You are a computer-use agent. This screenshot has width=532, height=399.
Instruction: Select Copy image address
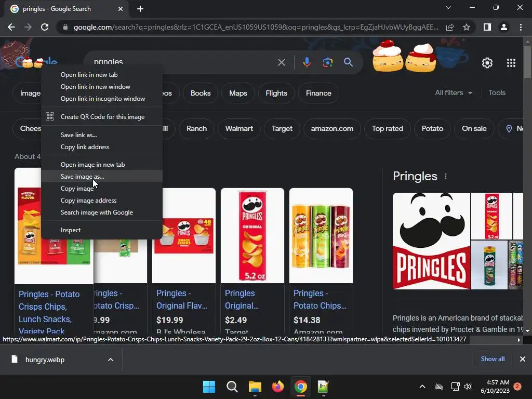[102, 201]
